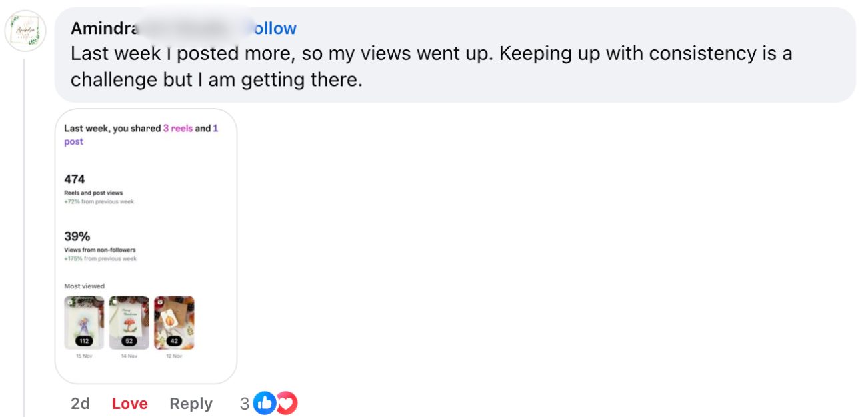Click the reel icon on 12 Nov thumbnail
The image size is (868, 417).
160,302
